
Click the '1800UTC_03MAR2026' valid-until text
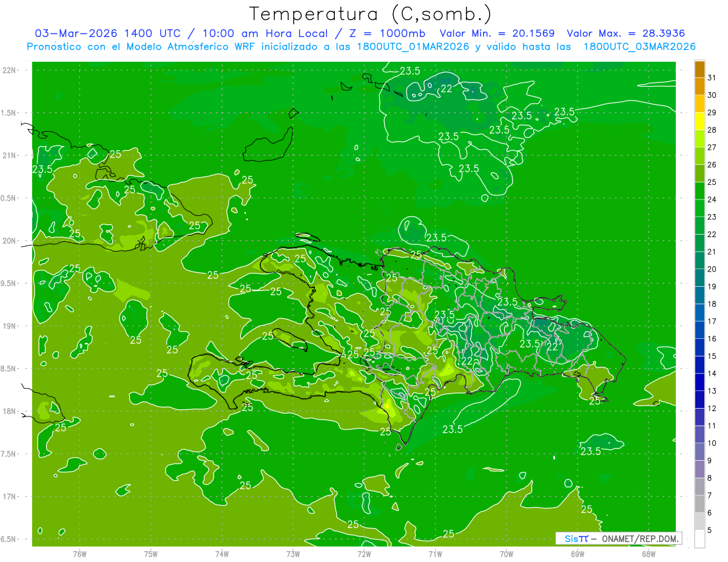tap(639, 47)
